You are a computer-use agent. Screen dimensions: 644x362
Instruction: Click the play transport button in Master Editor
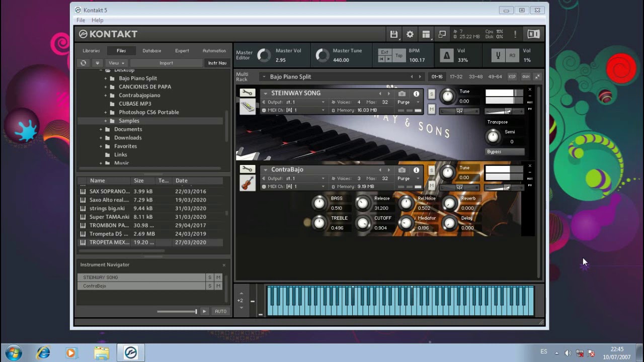tap(388, 59)
